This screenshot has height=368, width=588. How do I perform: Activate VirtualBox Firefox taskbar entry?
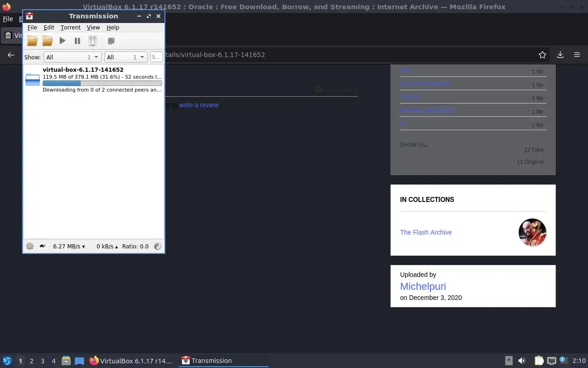click(131, 361)
